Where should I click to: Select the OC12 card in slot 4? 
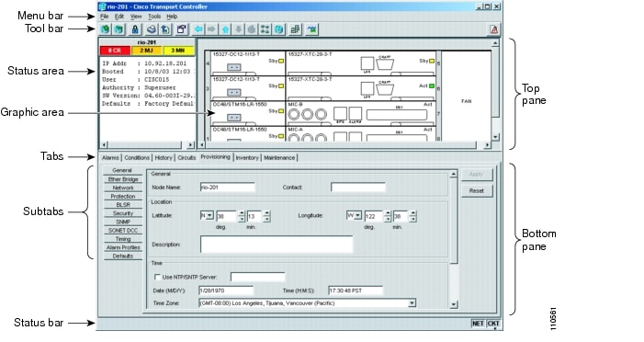tap(248, 63)
